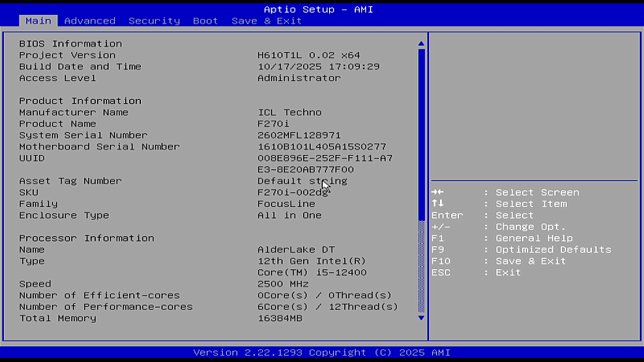
Task: Select the Enclosure Type label
Action: coord(64,216)
